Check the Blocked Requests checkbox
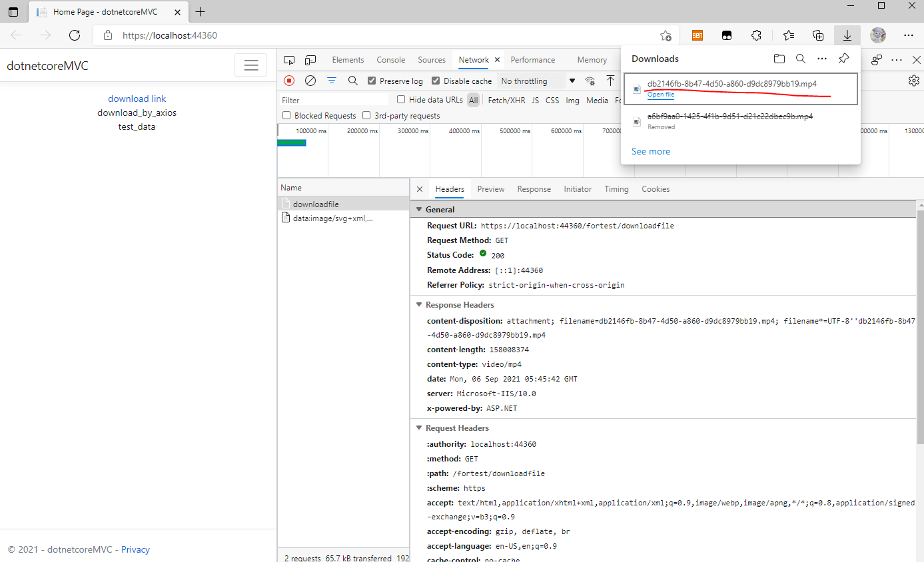Viewport: 924px width, 562px height. point(286,115)
